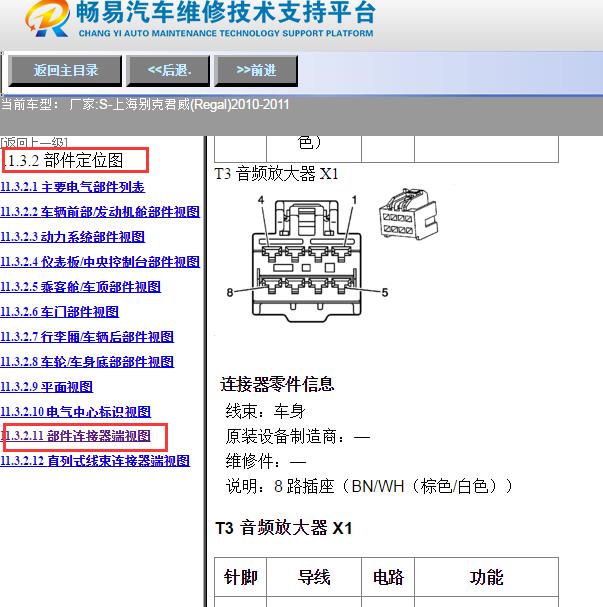603x607 pixels.
Task: Open 11.3.2.2 车辆前部/发动机舱部件视图 link
Action: pyautogui.click(x=100, y=212)
